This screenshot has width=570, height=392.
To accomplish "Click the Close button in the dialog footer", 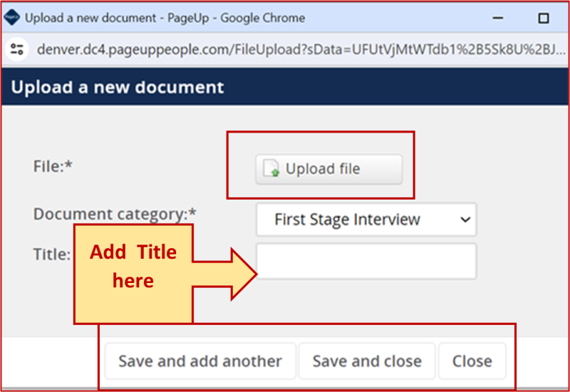I will tap(472, 361).
